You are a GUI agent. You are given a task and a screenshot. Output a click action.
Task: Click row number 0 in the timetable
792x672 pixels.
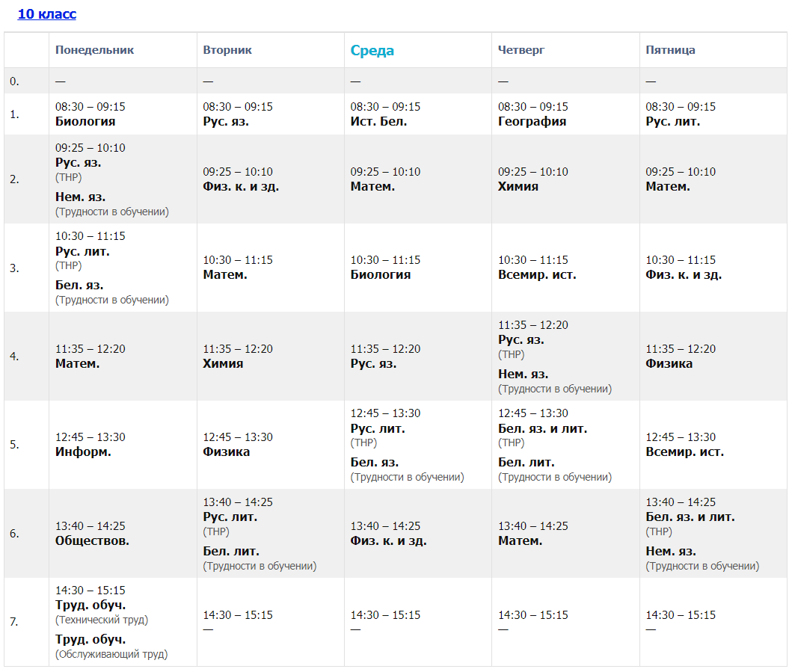click(15, 81)
